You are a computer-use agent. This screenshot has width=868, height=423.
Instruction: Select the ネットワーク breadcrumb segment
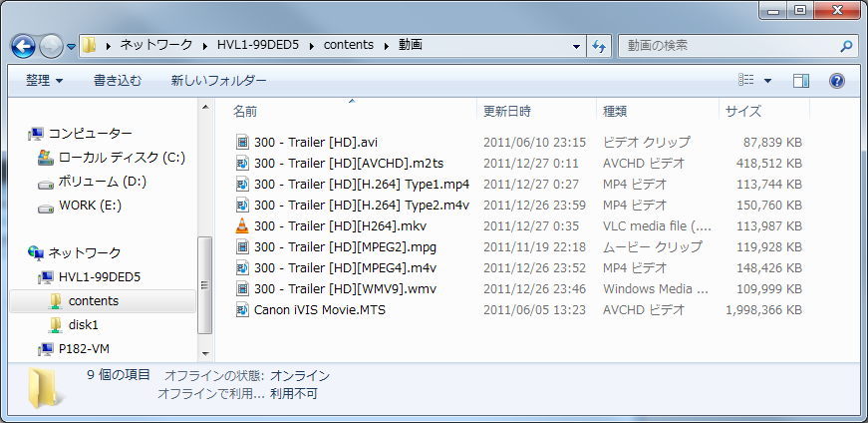[x=156, y=45]
